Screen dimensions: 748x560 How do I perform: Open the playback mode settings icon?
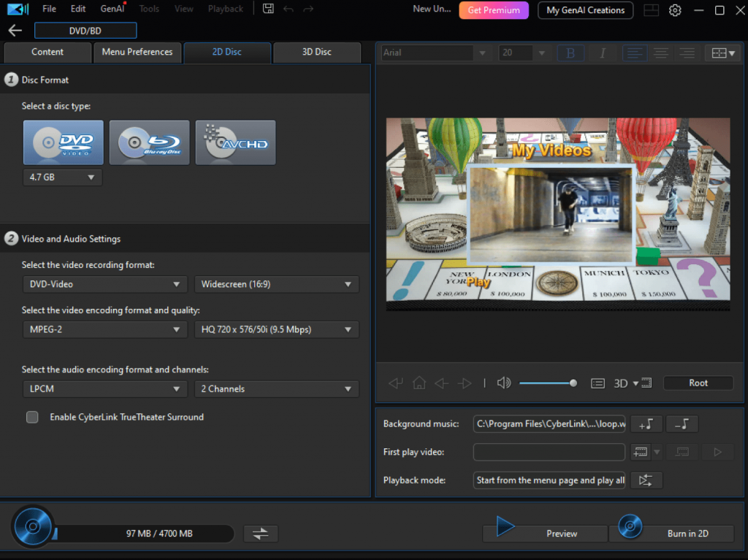click(x=646, y=480)
